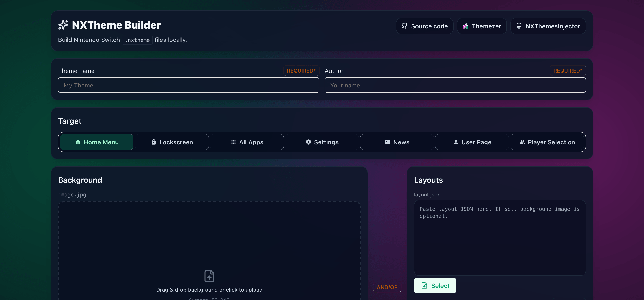The height and width of the screenshot is (300, 644).
Task: Click the AND/OR label
Action: point(387,287)
